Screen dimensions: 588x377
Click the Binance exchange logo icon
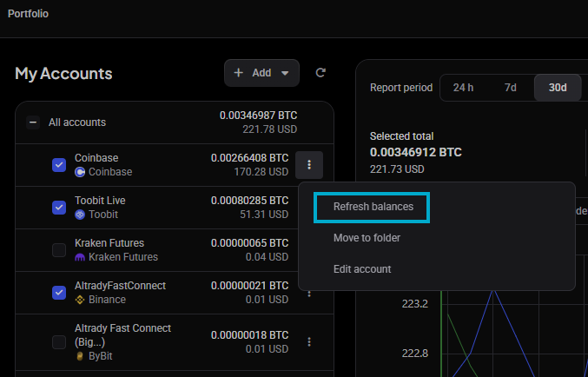click(80, 300)
